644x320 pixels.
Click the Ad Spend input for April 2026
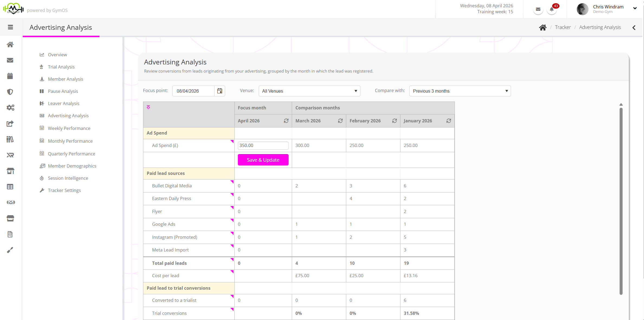(263, 145)
